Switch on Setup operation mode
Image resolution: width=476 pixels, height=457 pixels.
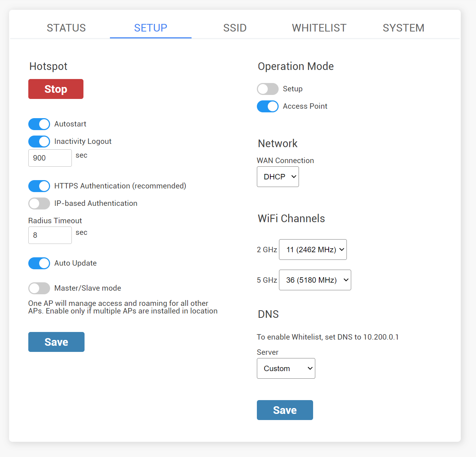point(268,89)
